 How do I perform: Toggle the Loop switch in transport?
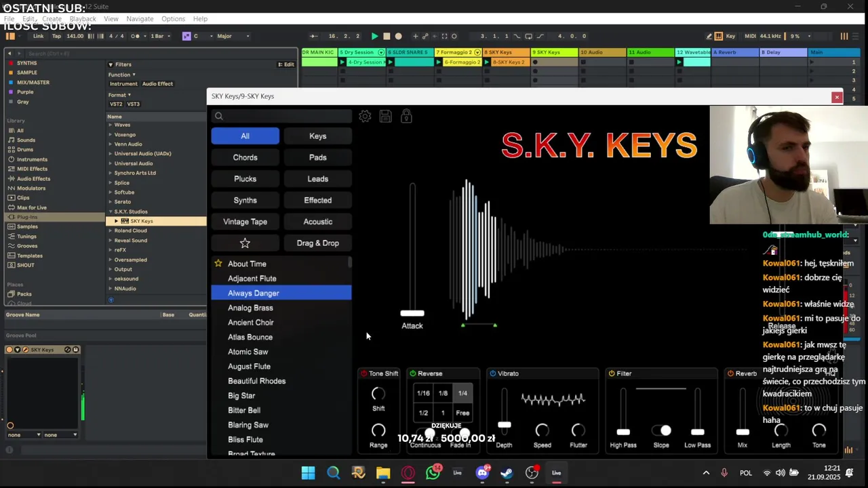(528, 36)
